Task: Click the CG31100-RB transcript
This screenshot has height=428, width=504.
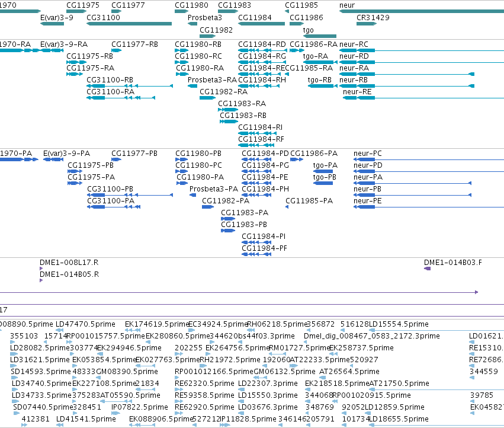Action: pos(130,86)
